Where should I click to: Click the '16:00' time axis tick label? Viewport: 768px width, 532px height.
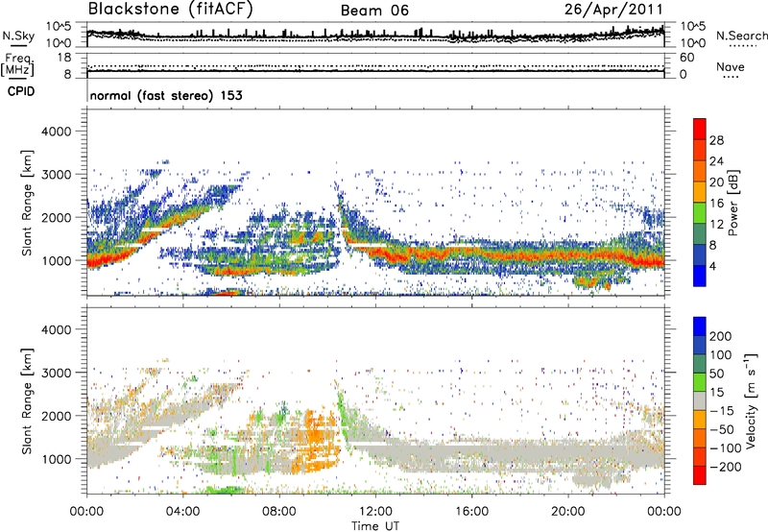coord(471,512)
